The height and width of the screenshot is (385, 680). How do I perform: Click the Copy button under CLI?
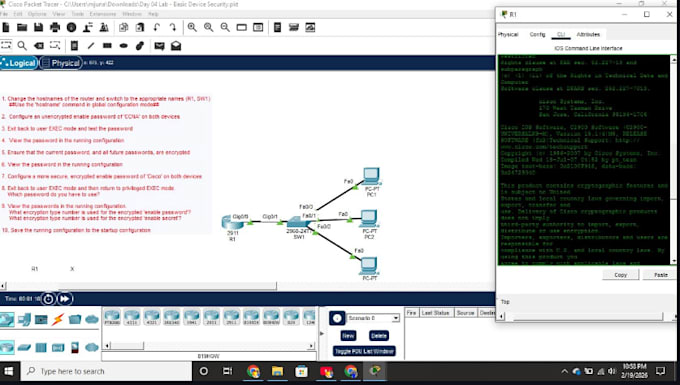pos(621,275)
